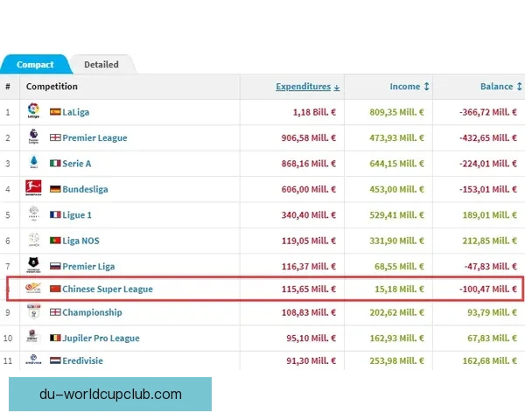
Task: Select the 15,18 Mill. € income value
Action: click(400, 289)
